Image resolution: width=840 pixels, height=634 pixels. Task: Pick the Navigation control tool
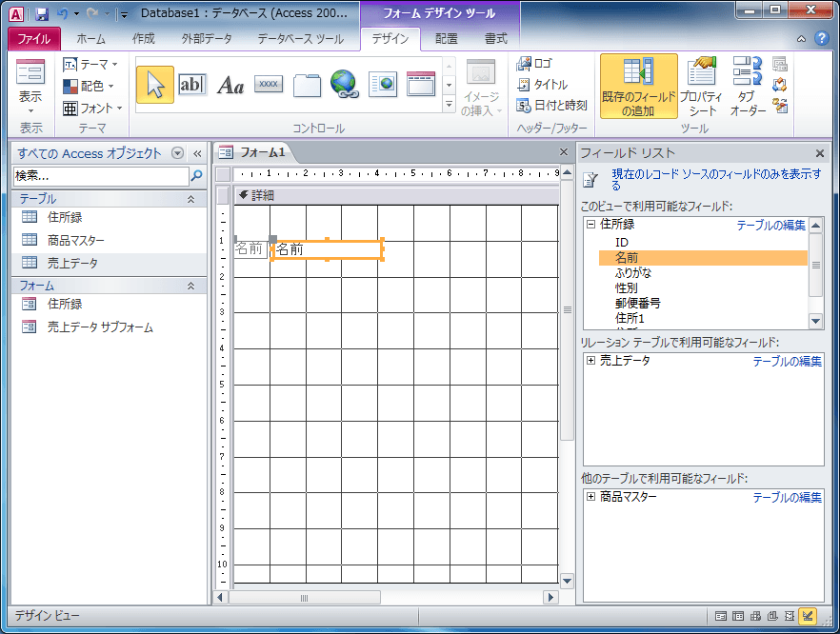pos(421,85)
